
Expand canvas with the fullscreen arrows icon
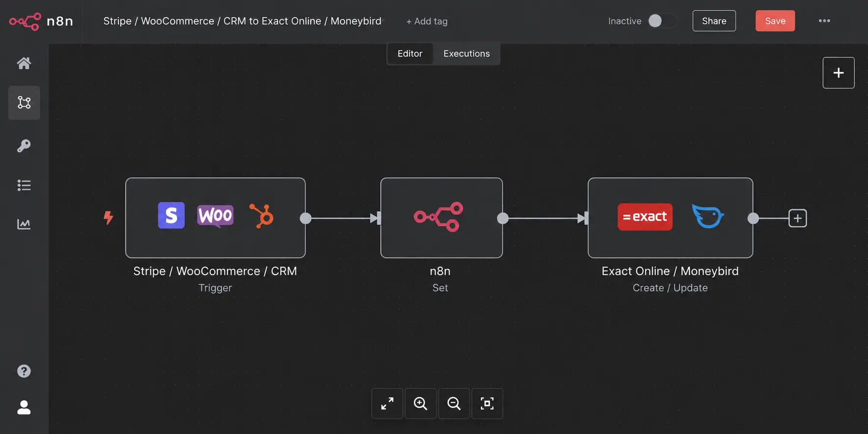point(387,404)
